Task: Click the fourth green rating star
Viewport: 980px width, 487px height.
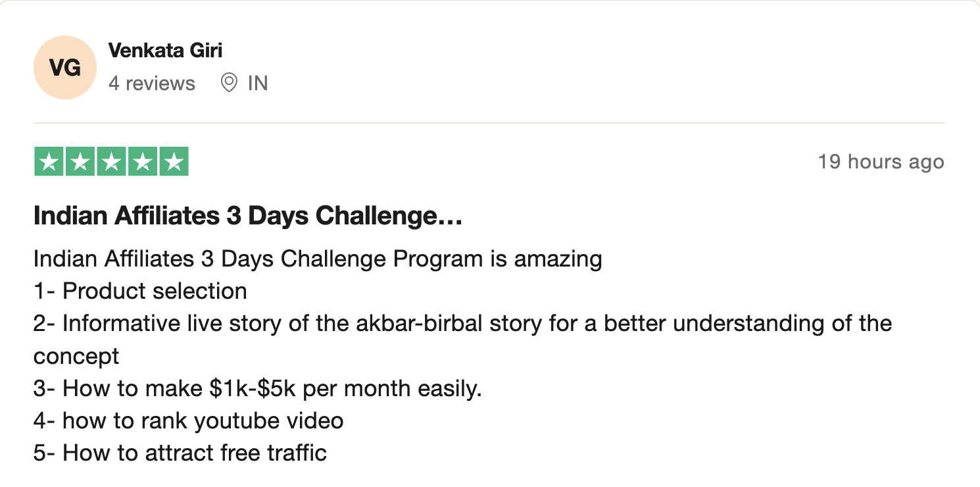Action: tap(142, 162)
